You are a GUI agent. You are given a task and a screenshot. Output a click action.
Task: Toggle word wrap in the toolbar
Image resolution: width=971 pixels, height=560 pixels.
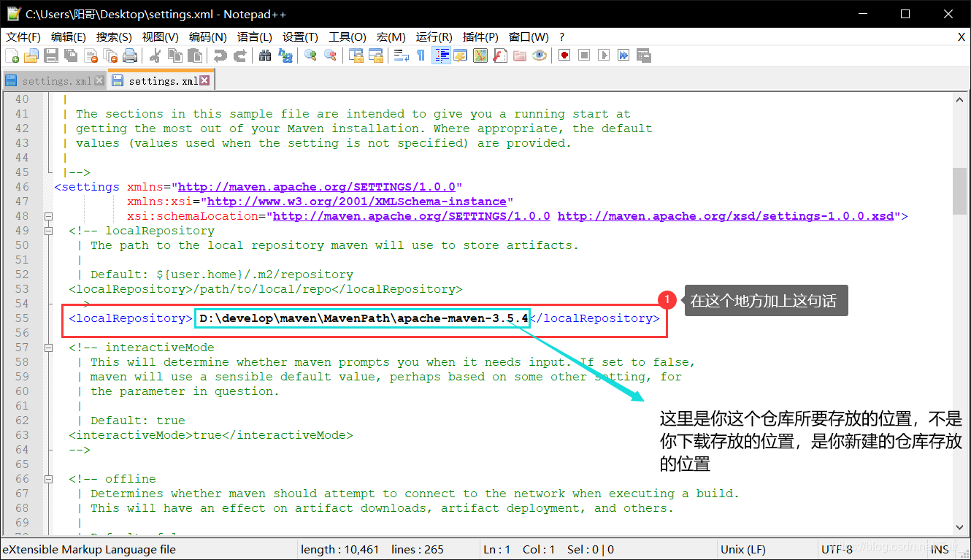pos(401,55)
